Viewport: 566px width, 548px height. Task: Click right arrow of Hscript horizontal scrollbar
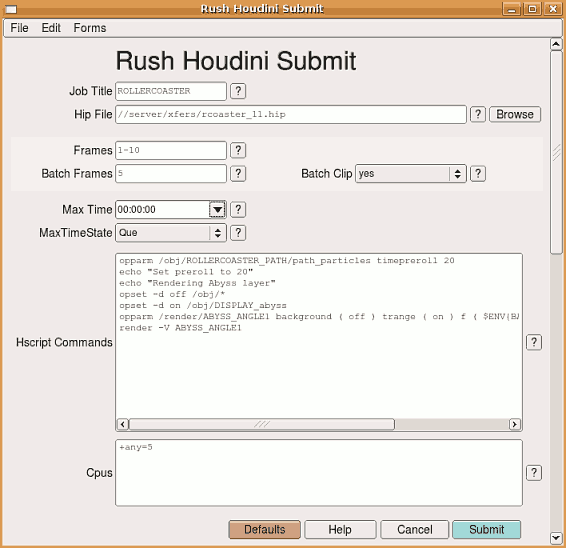(514, 424)
